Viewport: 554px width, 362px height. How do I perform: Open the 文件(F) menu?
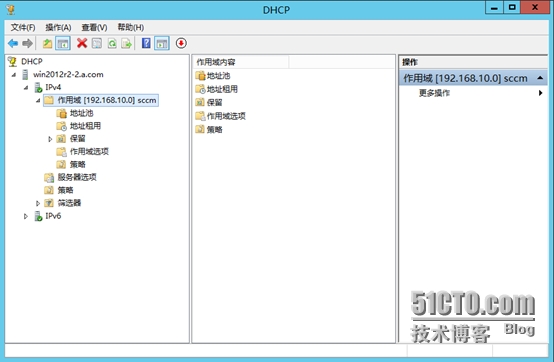coord(23,28)
